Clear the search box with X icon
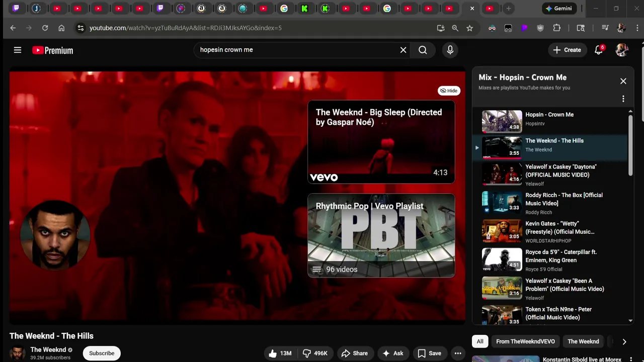 pyautogui.click(x=403, y=50)
